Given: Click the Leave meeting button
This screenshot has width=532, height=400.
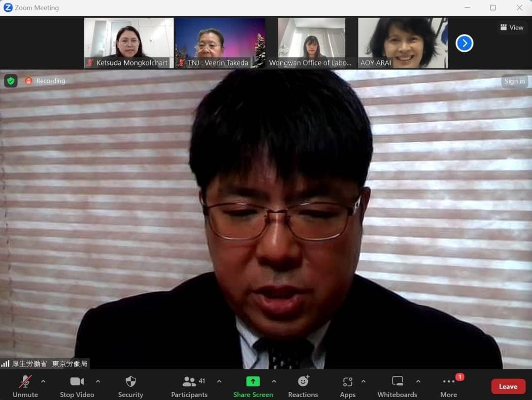Looking at the screenshot, I should [x=508, y=386].
